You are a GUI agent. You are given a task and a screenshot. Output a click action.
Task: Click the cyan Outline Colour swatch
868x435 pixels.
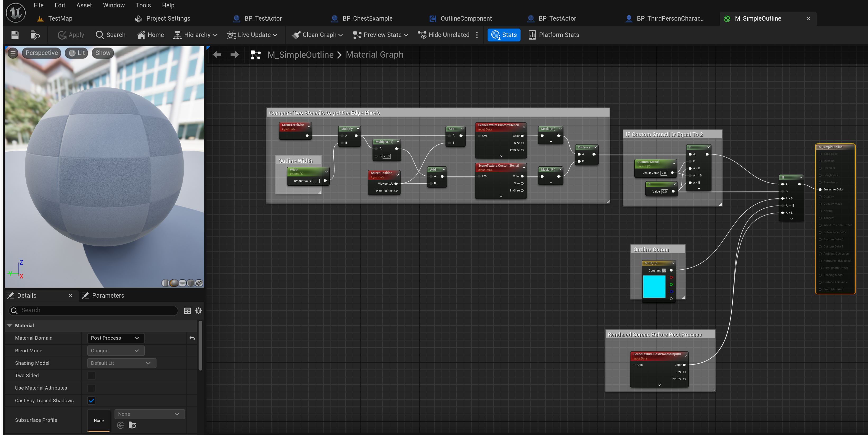coord(654,287)
